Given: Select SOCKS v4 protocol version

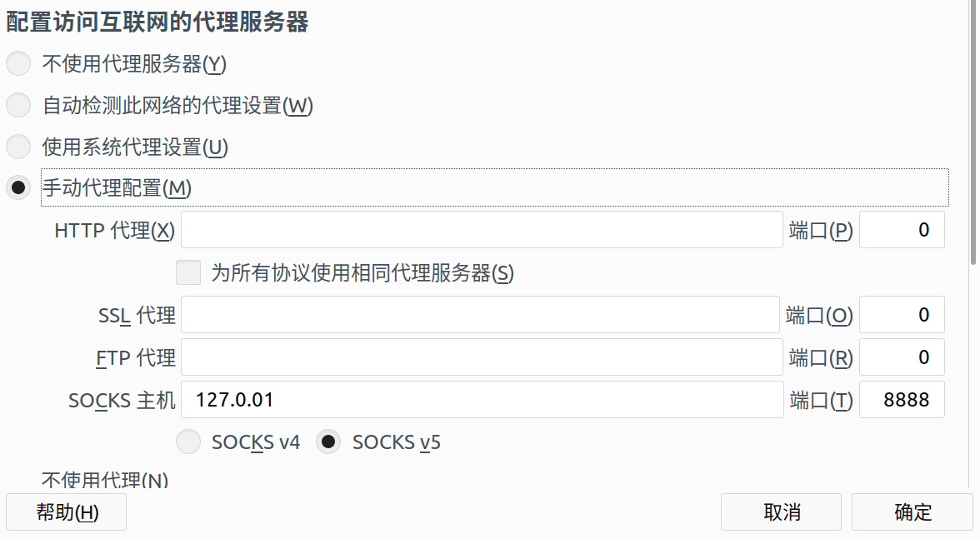Looking at the screenshot, I should click(188, 442).
